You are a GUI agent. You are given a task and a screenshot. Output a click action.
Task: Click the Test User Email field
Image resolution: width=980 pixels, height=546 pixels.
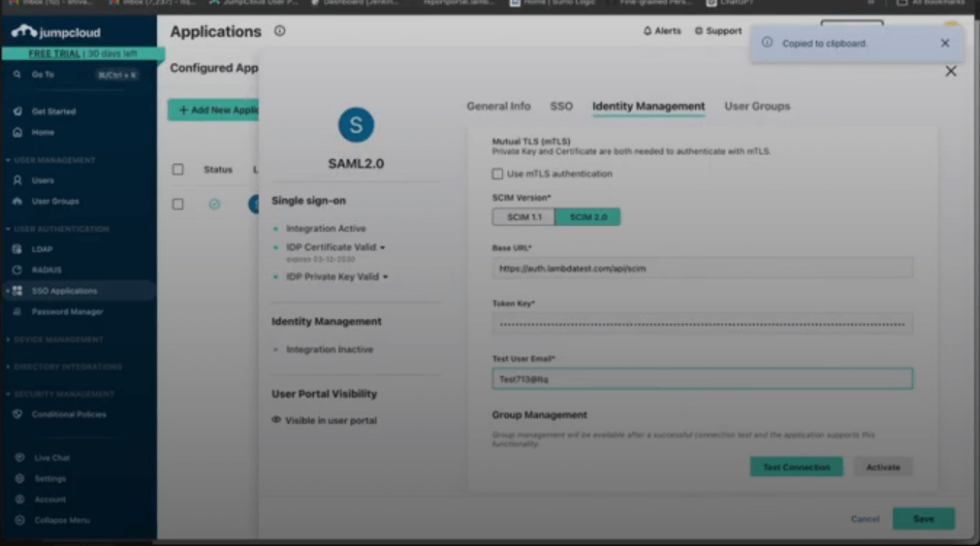(702, 379)
